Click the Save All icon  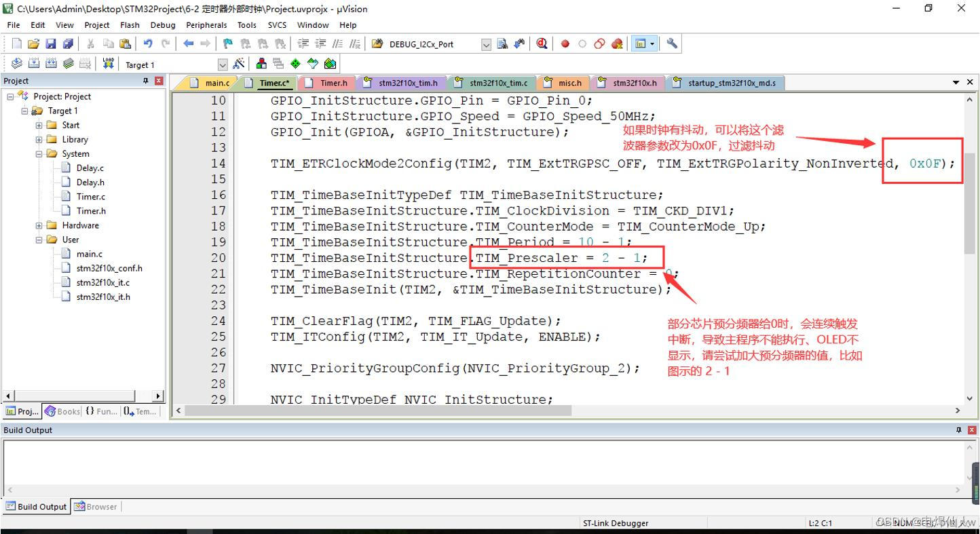tap(67, 43)
